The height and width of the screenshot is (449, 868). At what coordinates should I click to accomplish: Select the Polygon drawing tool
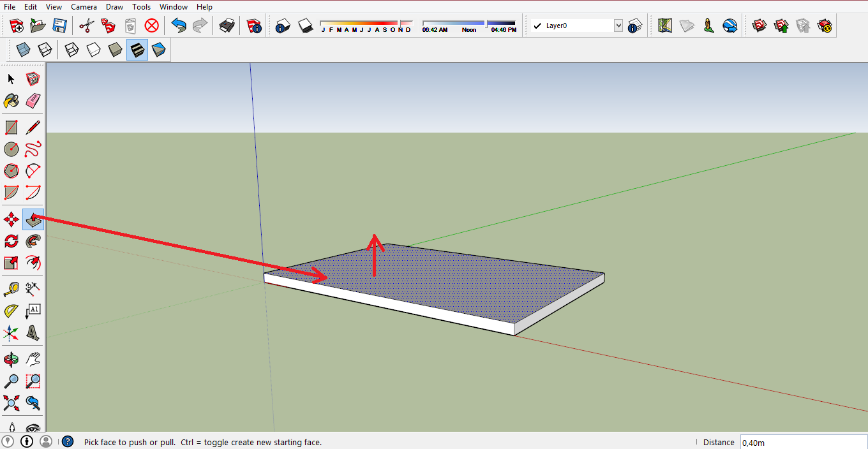point(11,171)
